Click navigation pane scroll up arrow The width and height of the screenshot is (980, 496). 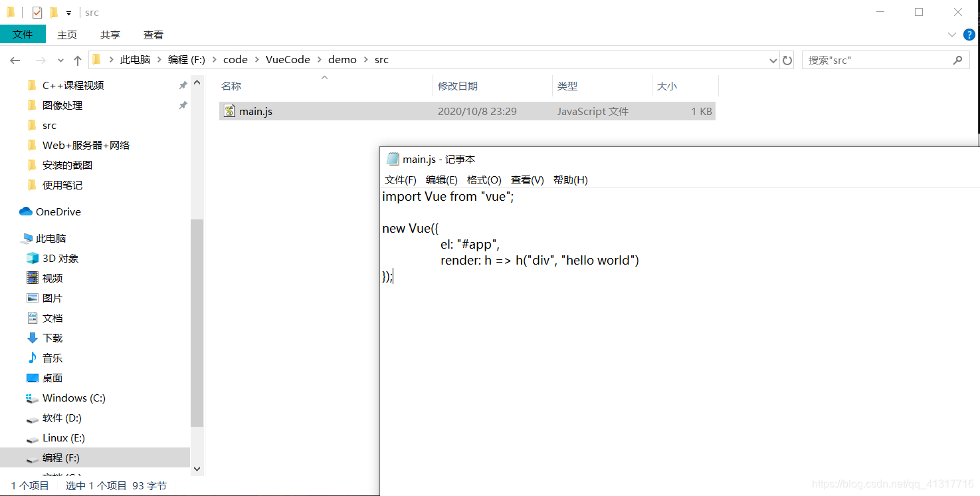tap(197, 82)
